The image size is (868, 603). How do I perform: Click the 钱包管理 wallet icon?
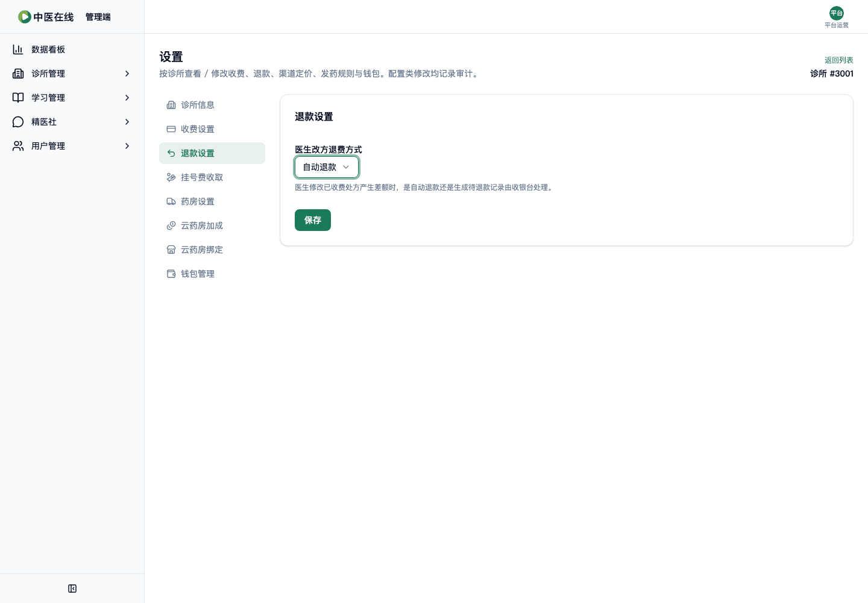(x=171, y=274)
